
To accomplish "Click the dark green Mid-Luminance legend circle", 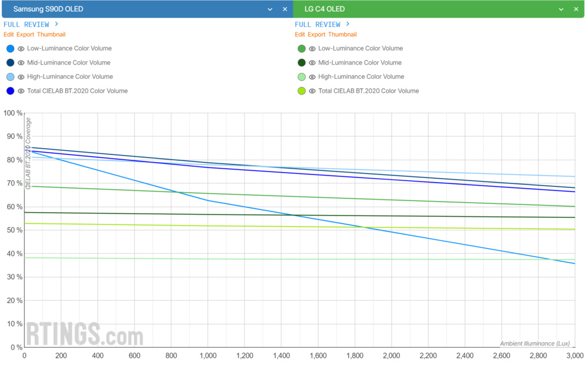I will [x=301, y=62].
